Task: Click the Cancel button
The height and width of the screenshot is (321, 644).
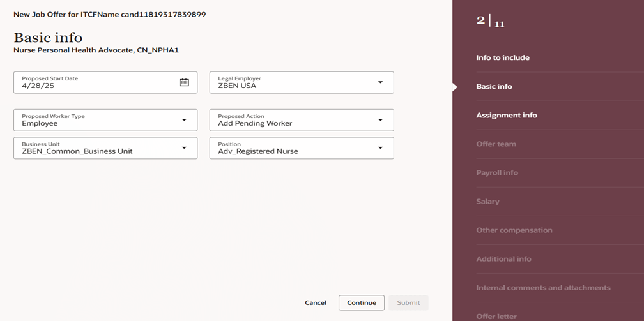Action: (316, 303)
